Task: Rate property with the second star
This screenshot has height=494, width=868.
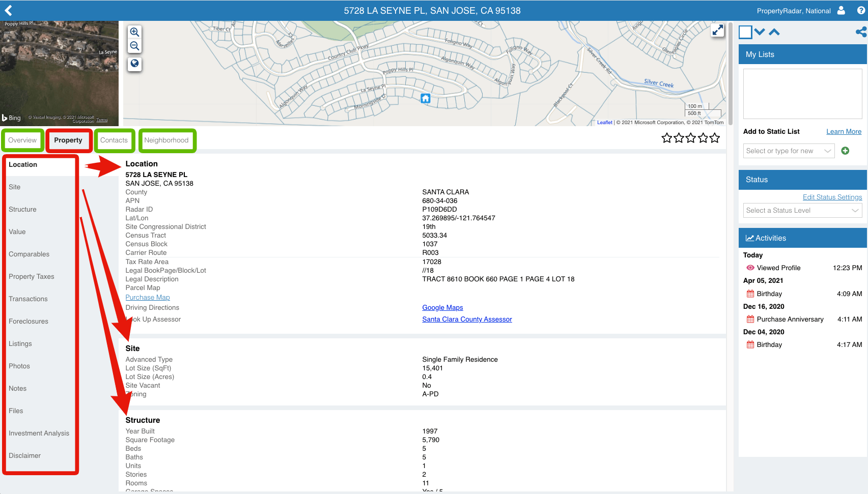Action: [x=679, y=137]
